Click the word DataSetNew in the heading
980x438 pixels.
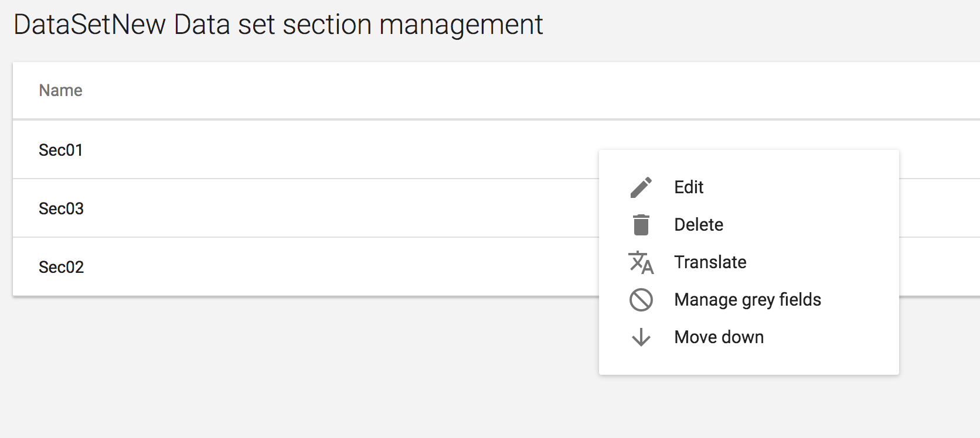click(89, 25)
